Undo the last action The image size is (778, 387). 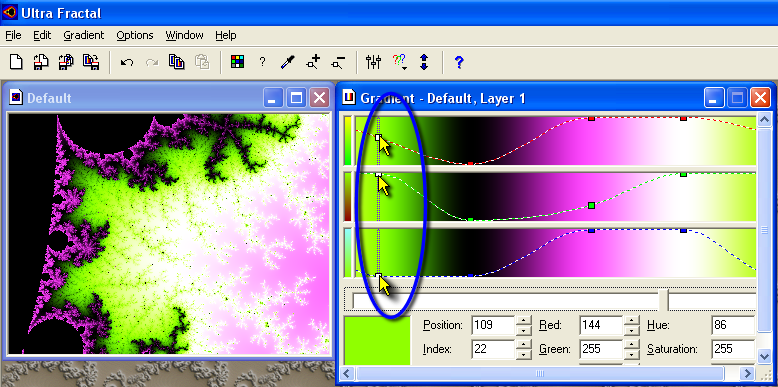pos(127,63)
